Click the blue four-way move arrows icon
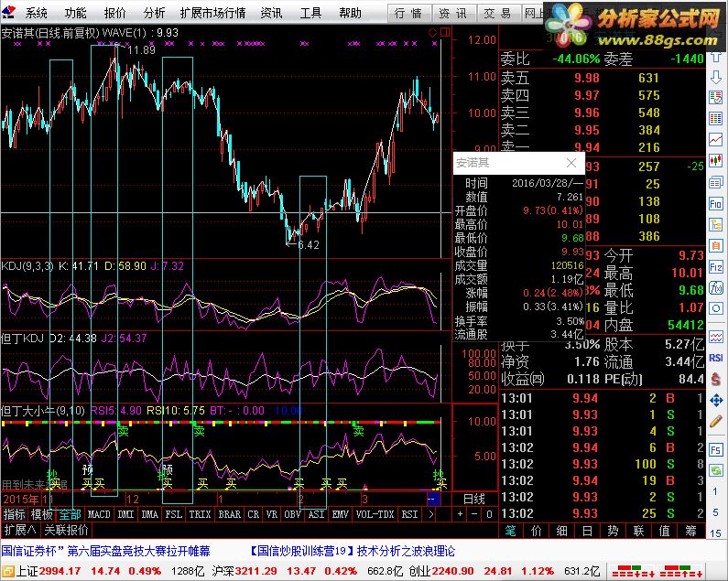 (715, 400)
